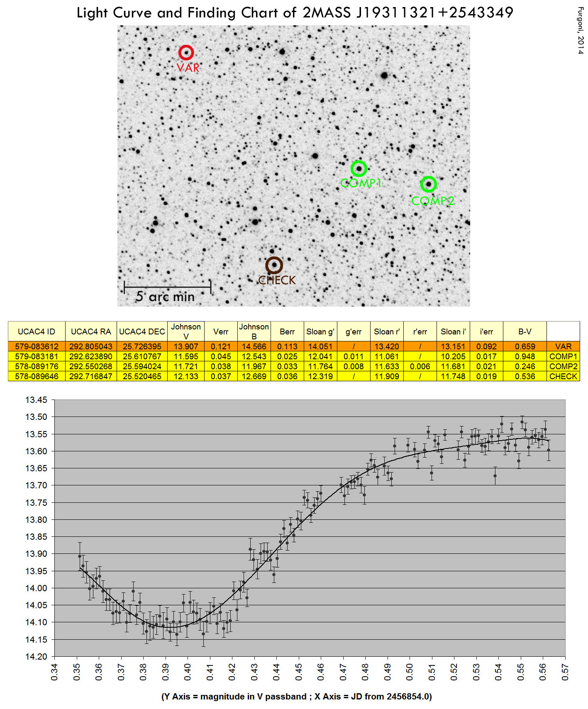Click the 'VAR' label in table
Screen dimensions: 588x709
pyautogui.click(x=563, y=346)
